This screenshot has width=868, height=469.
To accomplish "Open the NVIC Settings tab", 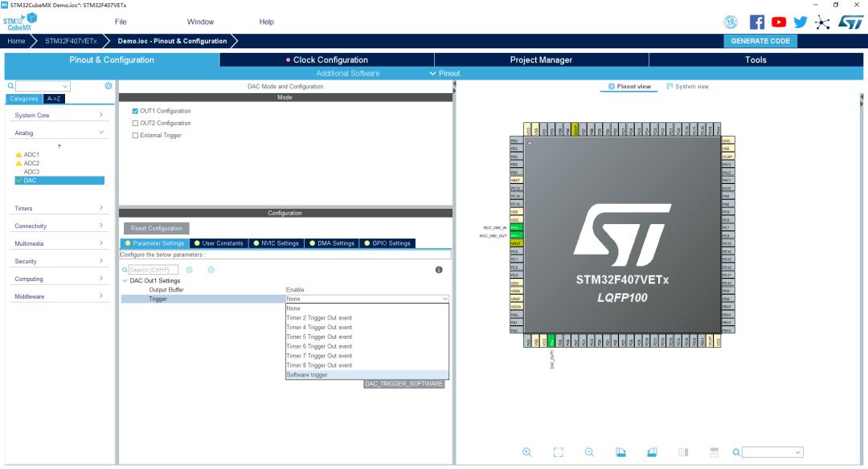I will (275, 243).
